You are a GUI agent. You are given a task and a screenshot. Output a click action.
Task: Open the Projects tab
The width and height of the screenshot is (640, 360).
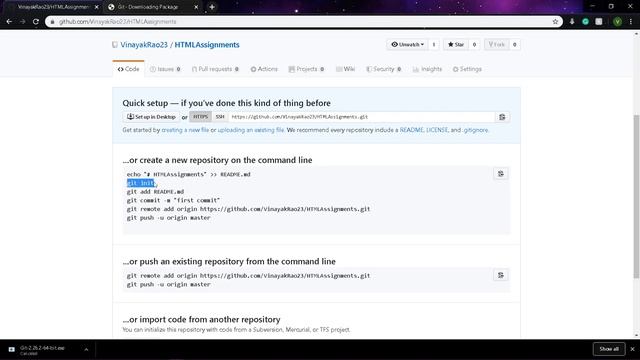point(306,69)
